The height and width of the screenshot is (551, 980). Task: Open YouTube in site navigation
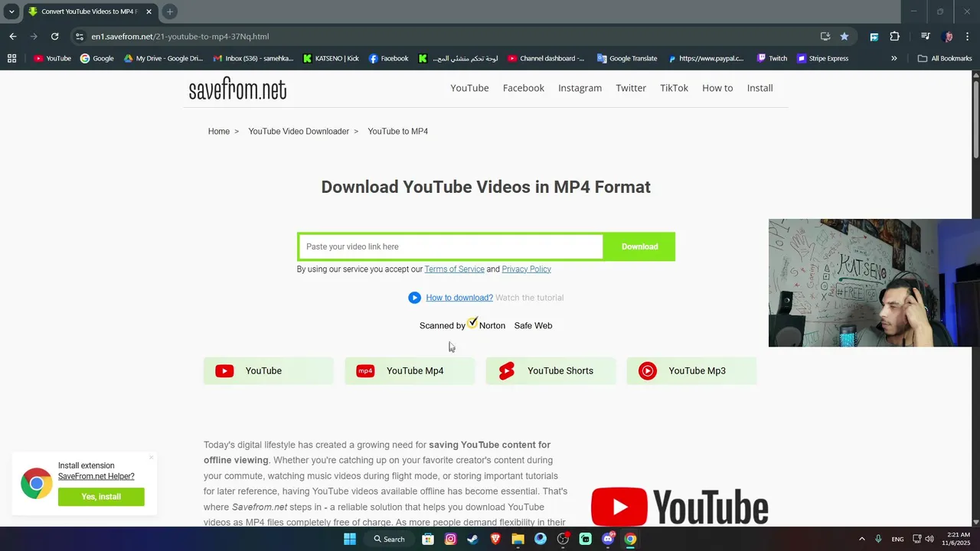[469, 88]
